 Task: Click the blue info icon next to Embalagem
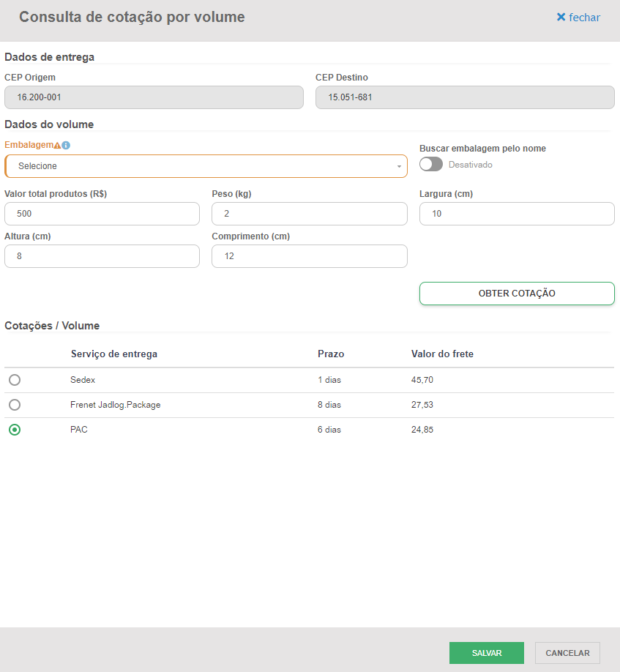click(66, 146)
